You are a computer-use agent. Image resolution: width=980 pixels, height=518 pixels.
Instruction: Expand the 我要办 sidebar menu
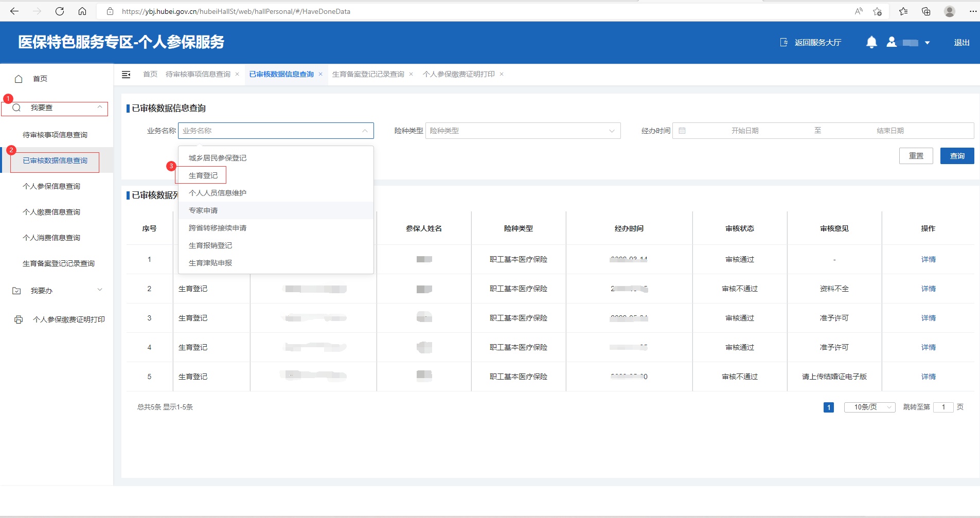tap(57, 291)
